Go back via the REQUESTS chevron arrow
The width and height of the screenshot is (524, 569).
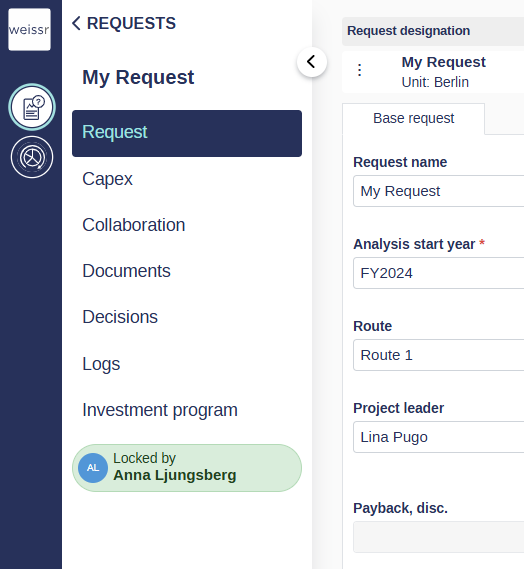click(x=76, y=23)
